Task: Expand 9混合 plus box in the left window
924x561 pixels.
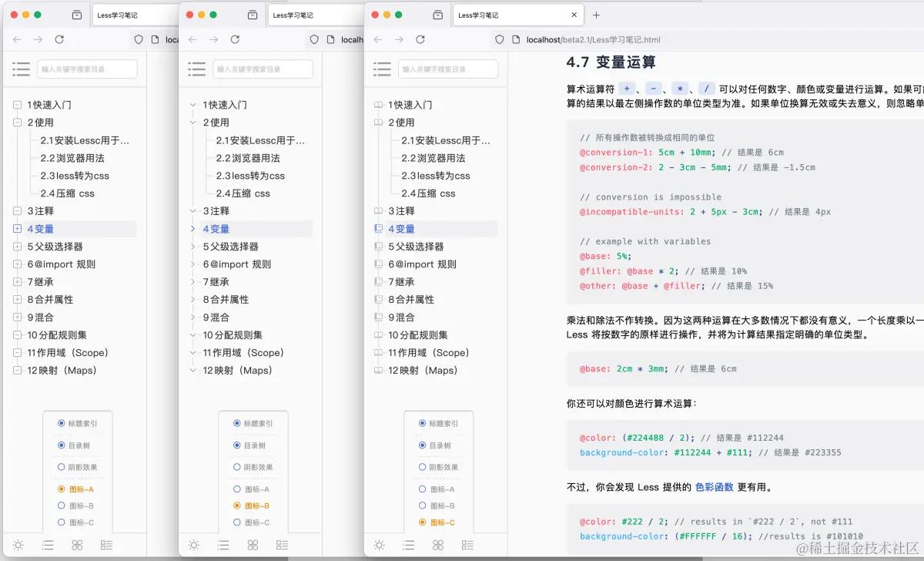Action: (x=17, y=317)
